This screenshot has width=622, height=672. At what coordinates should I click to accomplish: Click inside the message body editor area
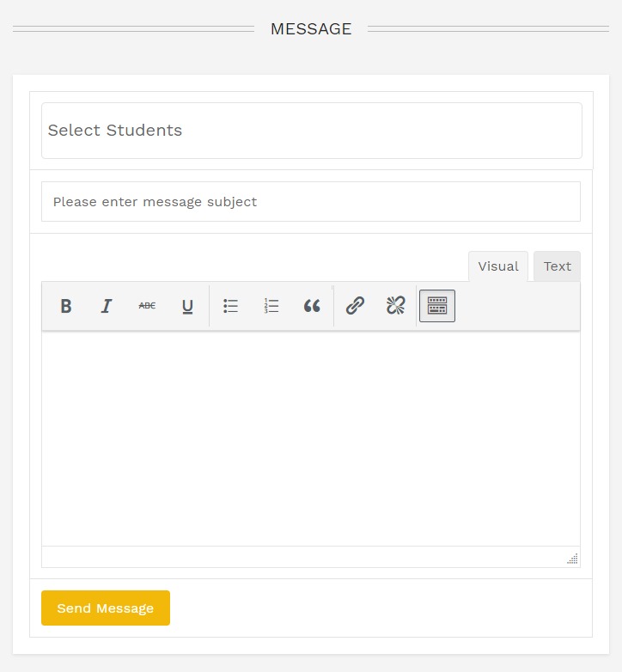pos(311,438)
